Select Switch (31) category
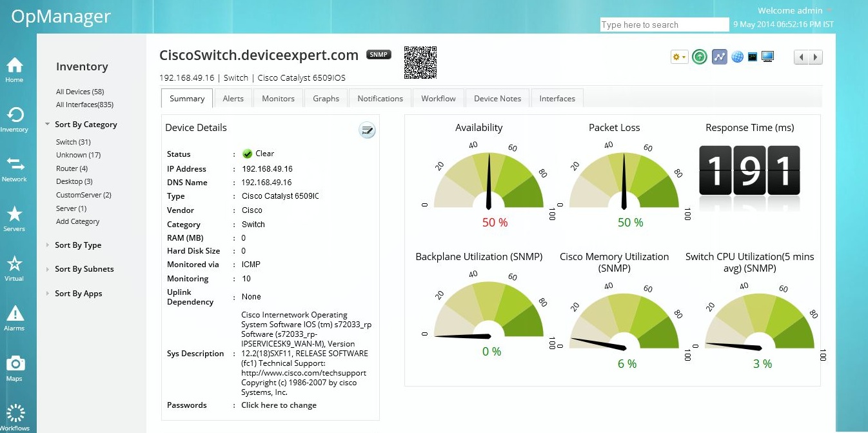868x433 pixels. coord(73,142)
